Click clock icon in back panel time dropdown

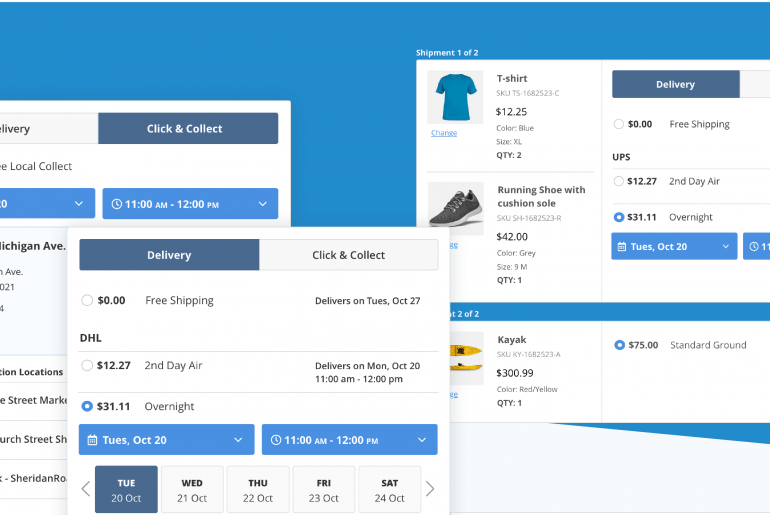tap(116, 204)
